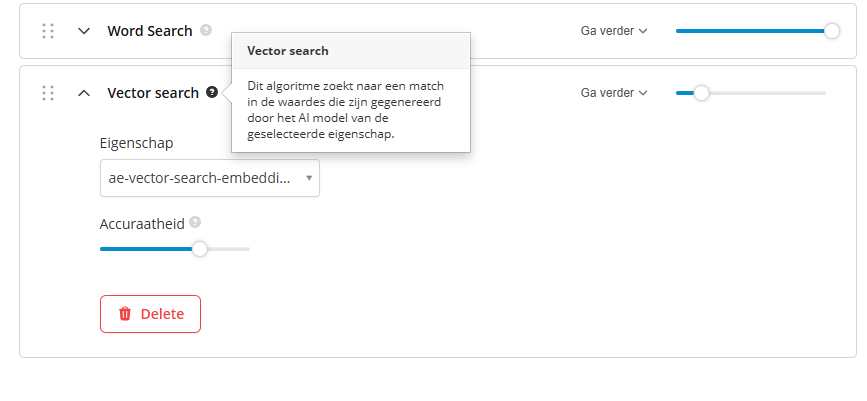Click the drag handle beside Vector search
The width and height of the screenshot is (867, 401).
[48, 93]
